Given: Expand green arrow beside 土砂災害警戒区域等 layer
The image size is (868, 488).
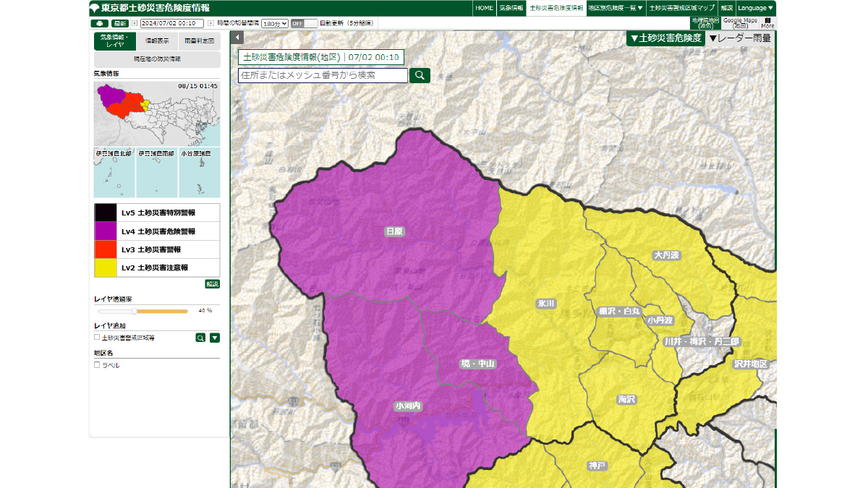Looking at the screenshot, I should (x=215, y=338).
